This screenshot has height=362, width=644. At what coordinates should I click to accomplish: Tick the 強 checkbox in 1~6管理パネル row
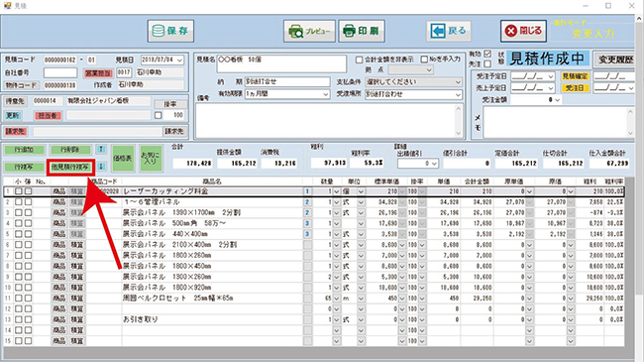click(x=28, y=202)
